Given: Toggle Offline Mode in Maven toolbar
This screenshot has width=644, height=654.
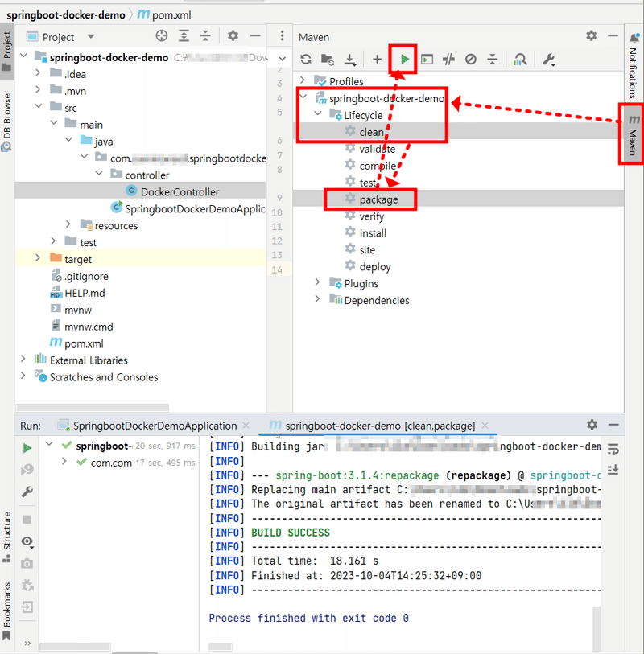Looking at the screenshot, I should [448, 60].
